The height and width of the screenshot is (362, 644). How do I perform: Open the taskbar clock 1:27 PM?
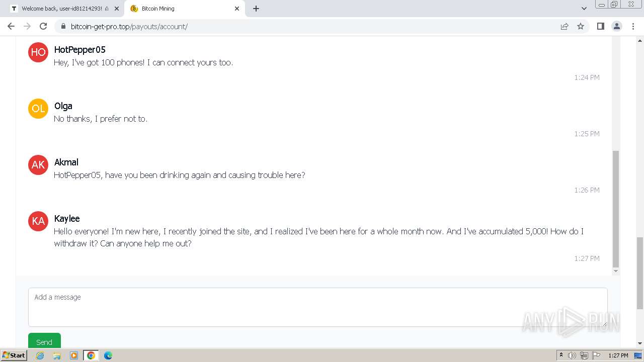618,355
